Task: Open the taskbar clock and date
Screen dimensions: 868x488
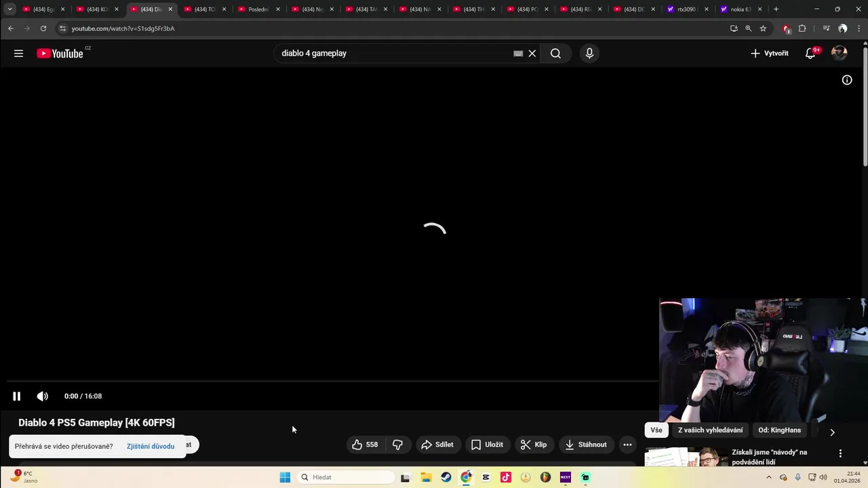Action: tap(848, 477)
